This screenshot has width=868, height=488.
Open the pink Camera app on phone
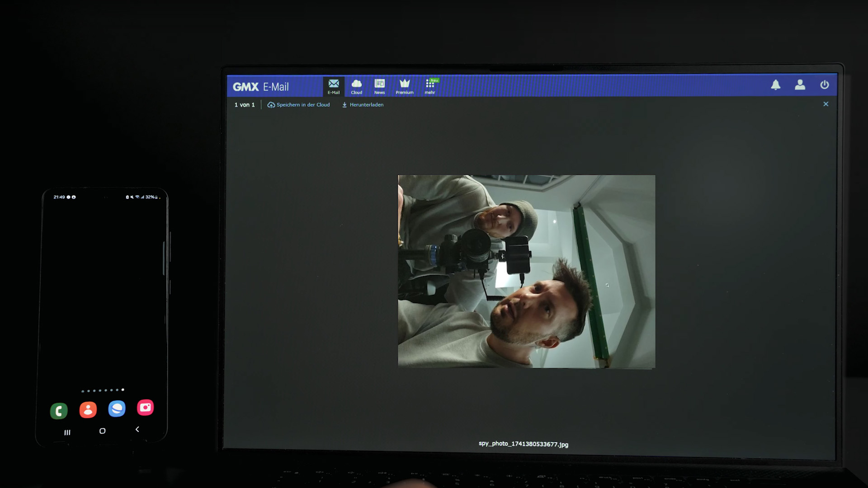point(145,408)
